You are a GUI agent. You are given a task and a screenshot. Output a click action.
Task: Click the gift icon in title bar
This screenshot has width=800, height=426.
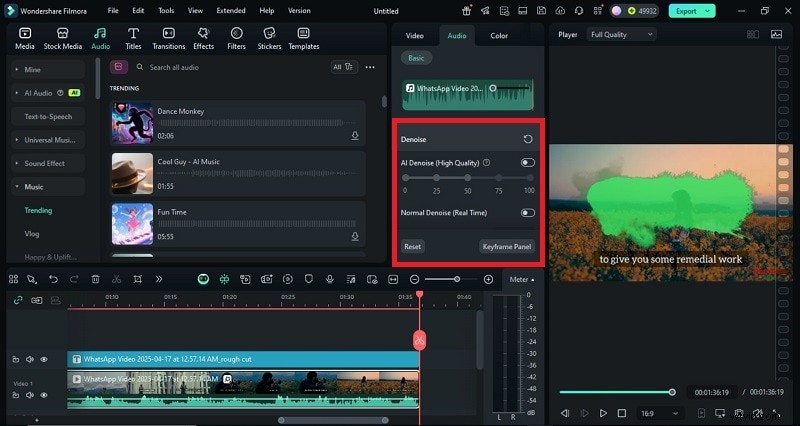pyautogui.click(x=466, y=11)
